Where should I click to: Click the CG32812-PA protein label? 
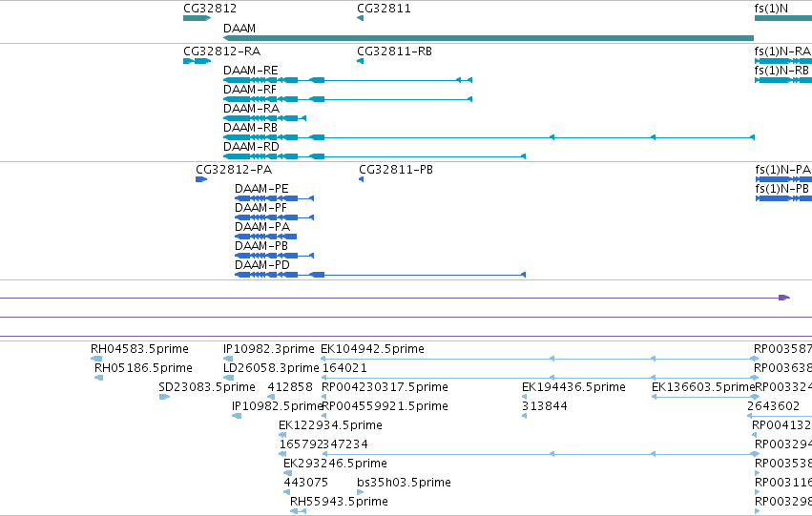tap(234, 170)
